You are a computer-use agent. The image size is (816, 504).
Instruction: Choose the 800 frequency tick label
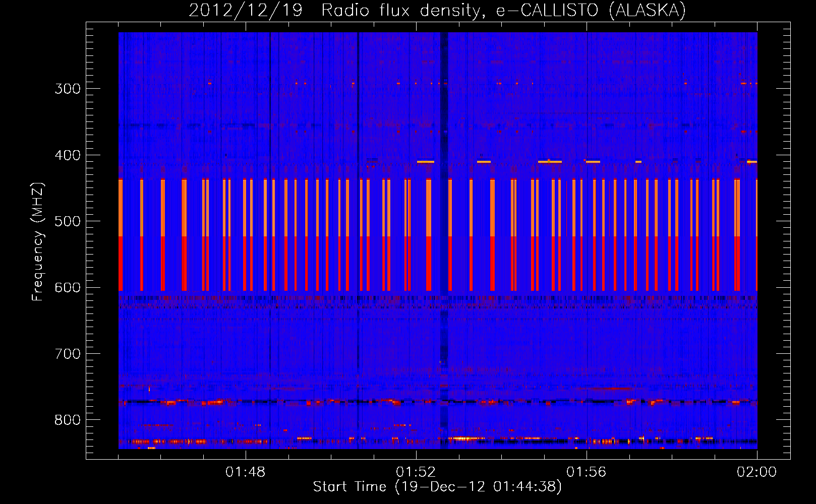(x=68, y=420)
